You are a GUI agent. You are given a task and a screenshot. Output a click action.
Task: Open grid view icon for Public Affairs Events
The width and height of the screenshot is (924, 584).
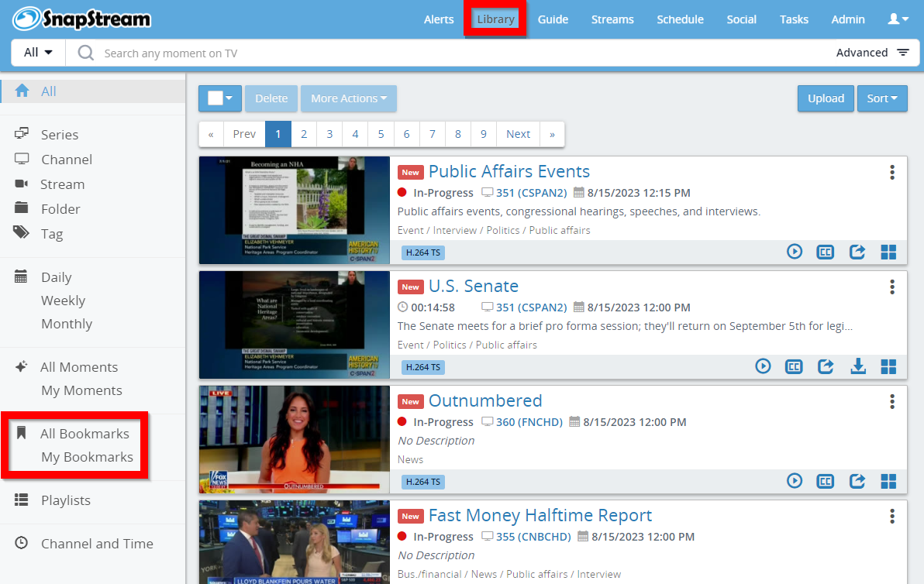pos(888,252)
